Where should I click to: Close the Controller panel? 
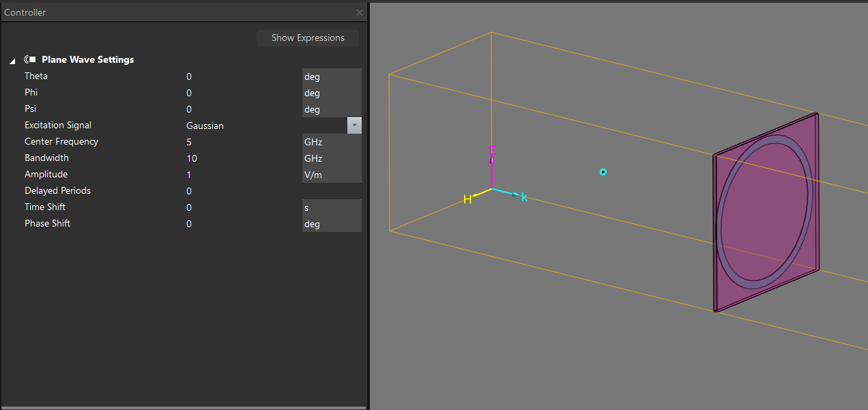click(x=360, y=12)
